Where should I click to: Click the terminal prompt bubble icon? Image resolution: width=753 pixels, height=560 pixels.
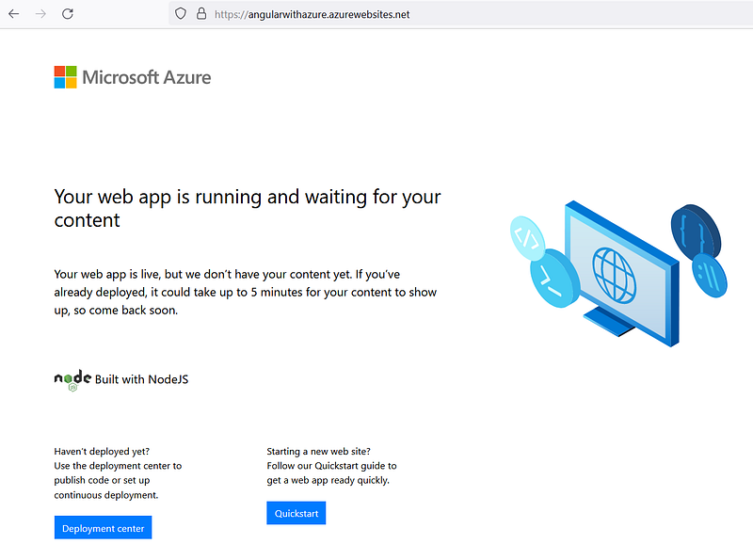pyautogui.click(x=554, y=279)
